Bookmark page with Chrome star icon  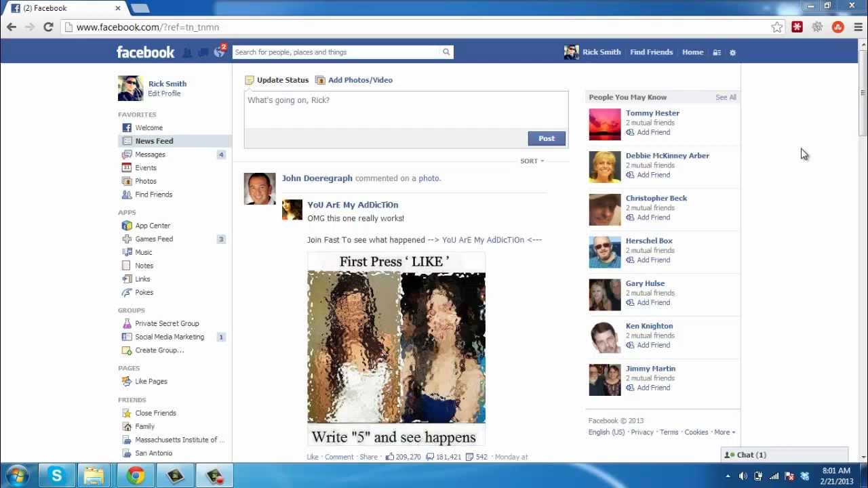click(x=776, y=27)
